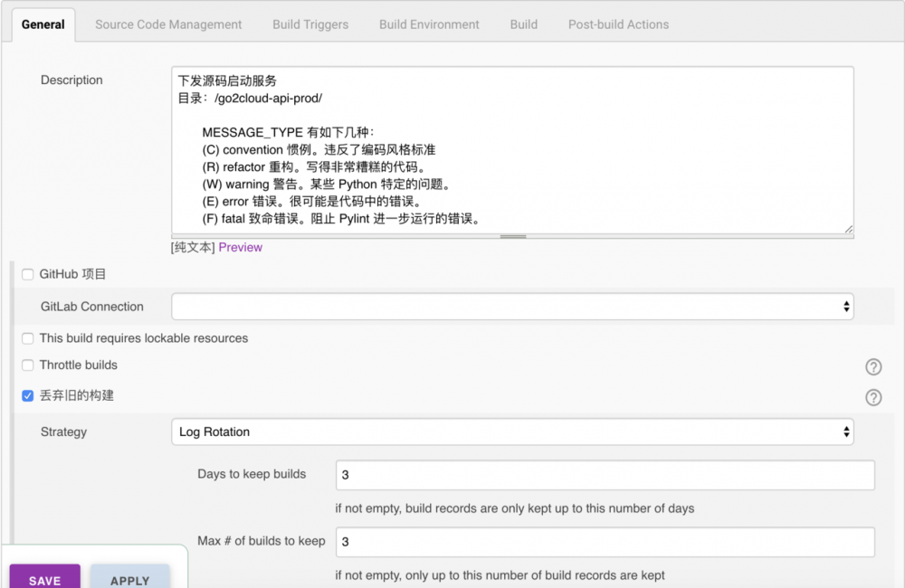Enable the Throttle builds checkbox
Viewport: 905px width, 588px height.
click(26, 365)
